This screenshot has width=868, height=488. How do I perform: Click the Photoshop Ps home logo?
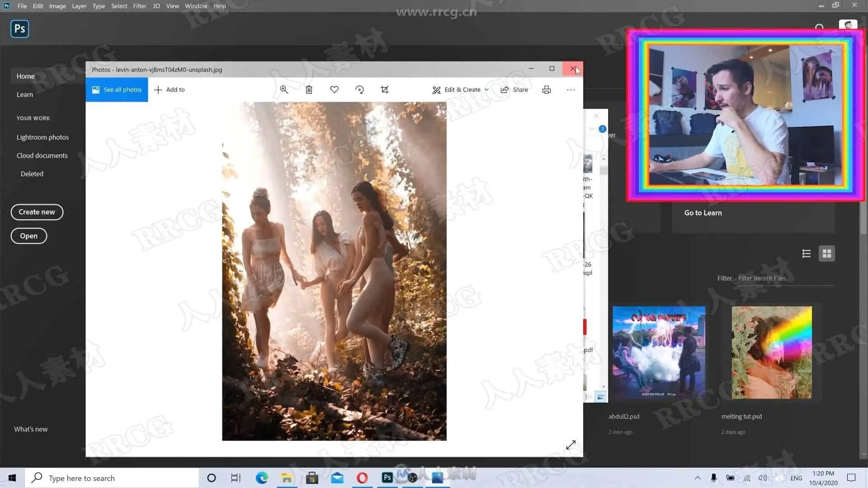click(20, 29)
